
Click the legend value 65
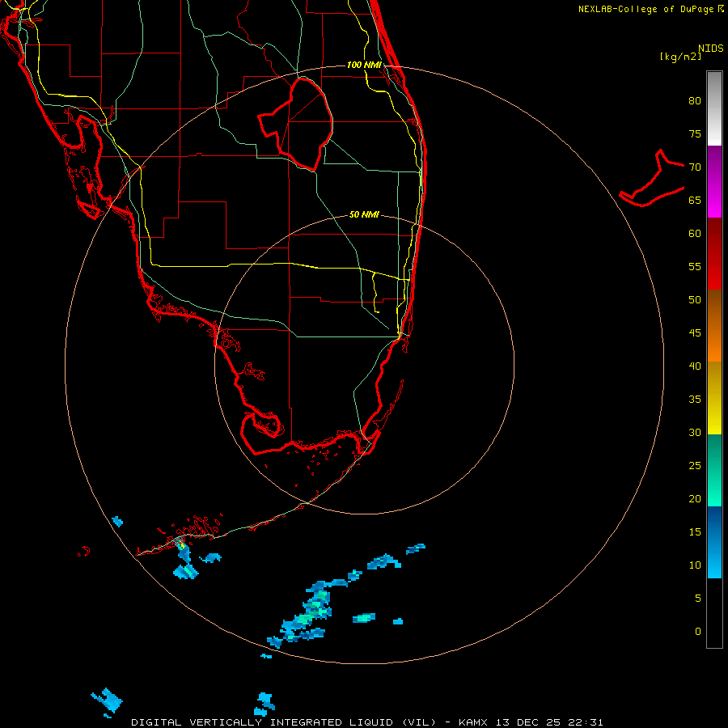(695, 200)
